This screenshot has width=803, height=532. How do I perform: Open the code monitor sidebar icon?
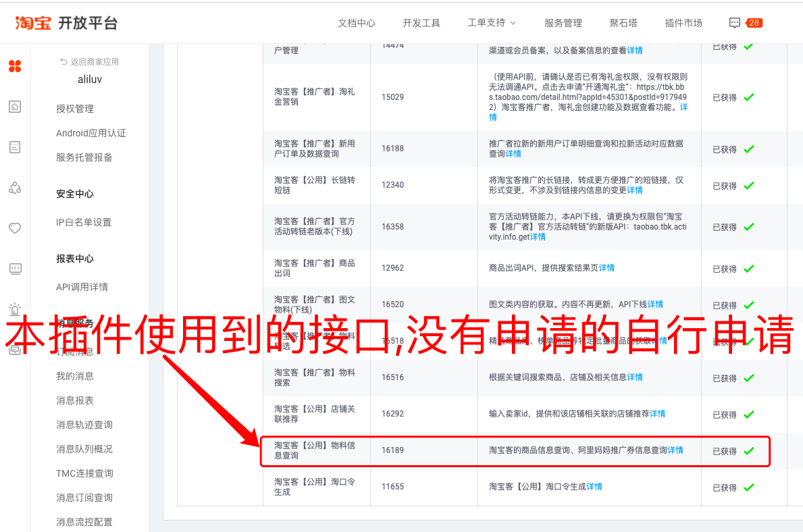click(x=15, y=269)
